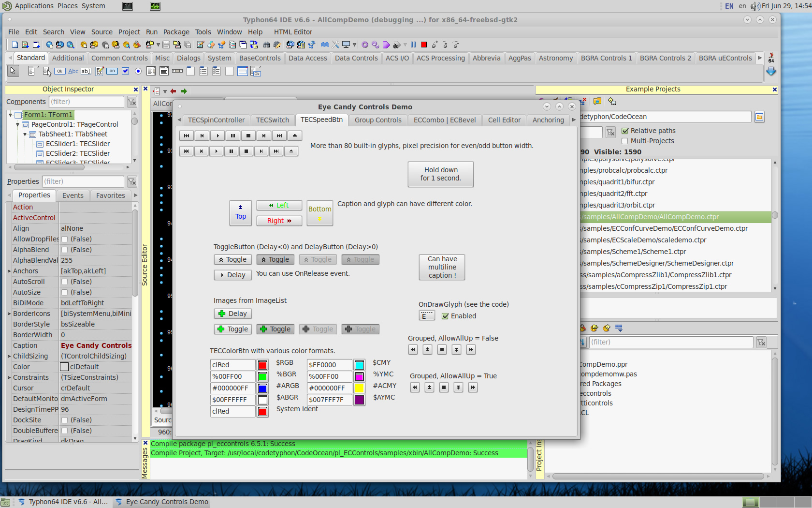Clear the Properties filter with funnel icon
The height and width of the screenshot is (508, 812).
pos(132,181)
